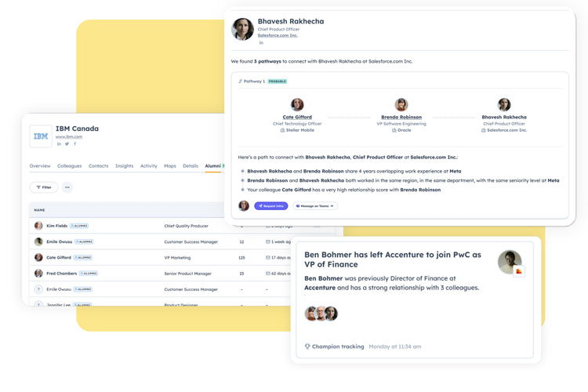The image size is (588, 392).
Task: Click the score value 125
Action: pos(242,258)
